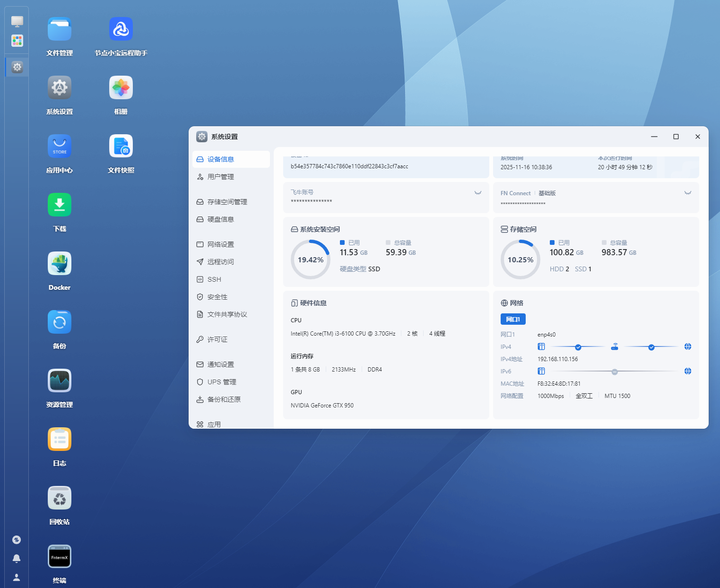Reveal the hidden FN Connect ID
Screen dimensions: 720x588
point(687,193)
